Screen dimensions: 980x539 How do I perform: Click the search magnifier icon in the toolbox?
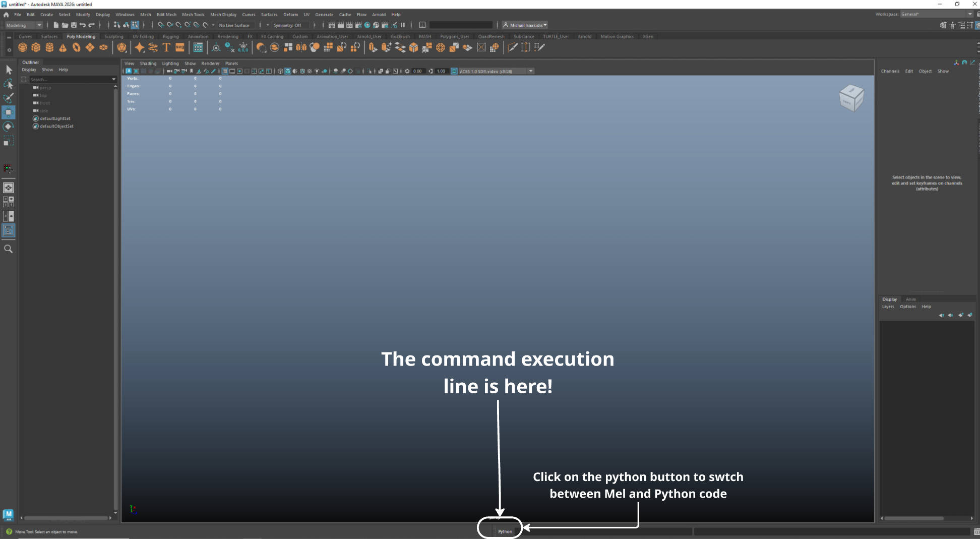coord(9,249)
